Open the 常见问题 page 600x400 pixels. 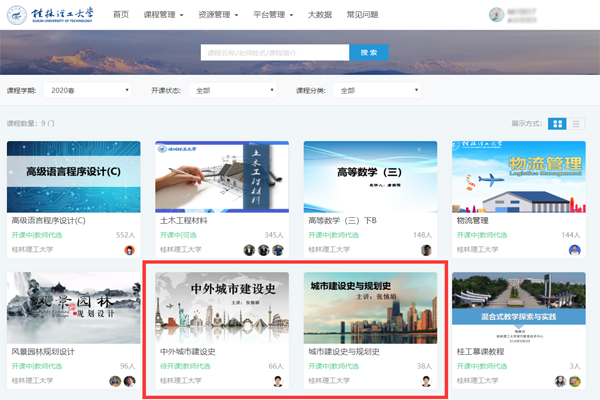(x=362, y=15)
